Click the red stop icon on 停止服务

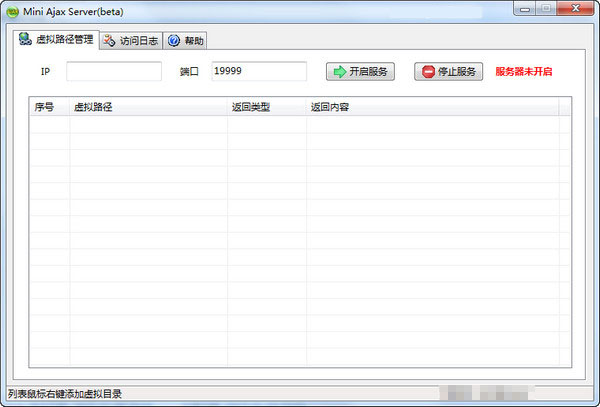(428, 72)
